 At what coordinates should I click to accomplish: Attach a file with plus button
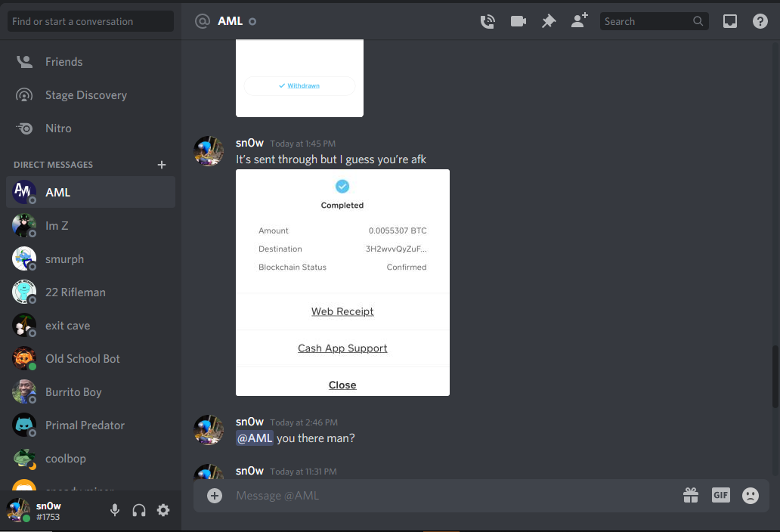tap(215, 496)
